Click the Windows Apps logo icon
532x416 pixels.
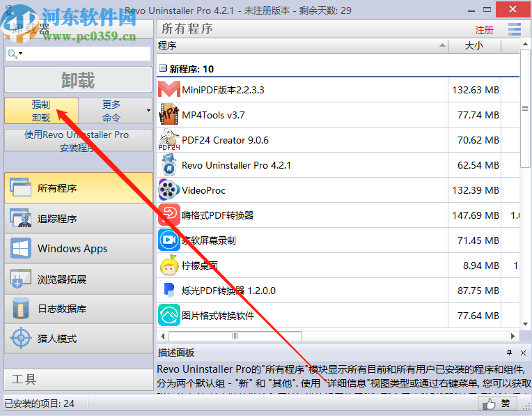[20, 248]
